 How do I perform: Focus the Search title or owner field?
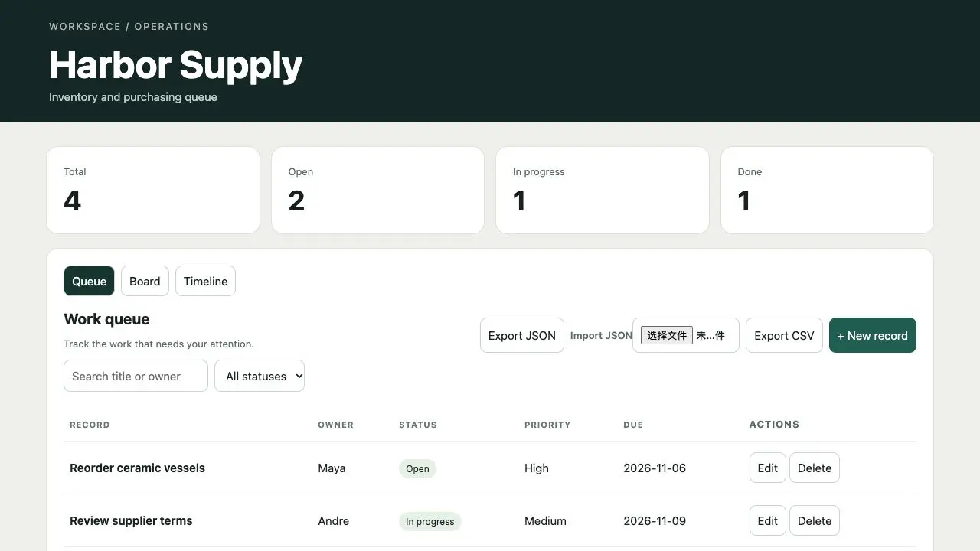[x=136, y=376]
